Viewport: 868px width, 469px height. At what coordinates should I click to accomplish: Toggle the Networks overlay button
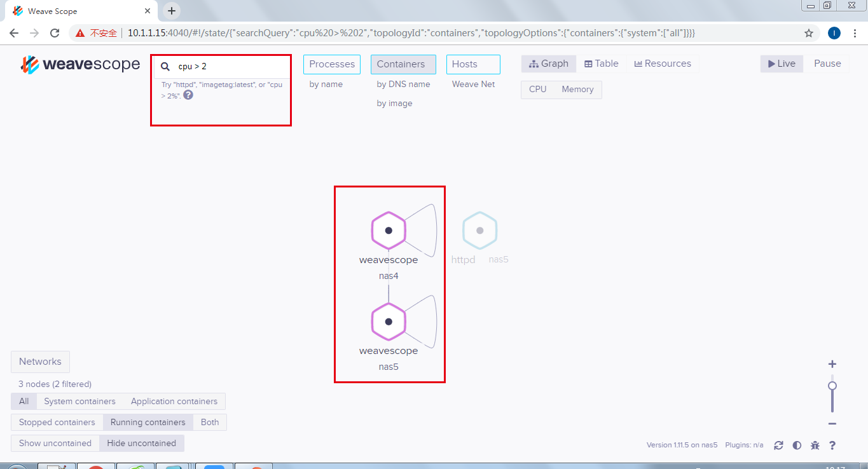[x=40, y=362]
